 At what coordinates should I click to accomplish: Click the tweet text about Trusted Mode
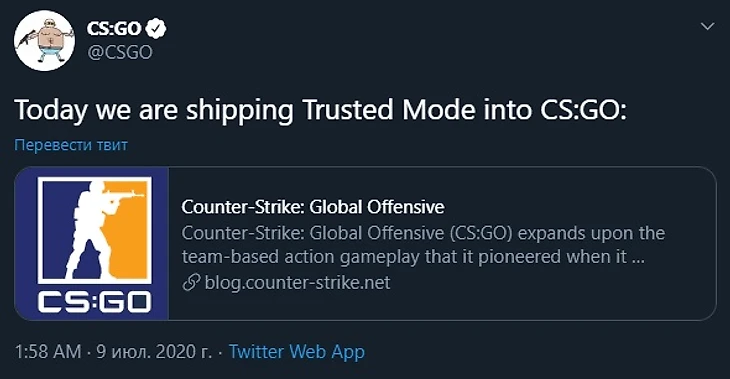point(321,111)
